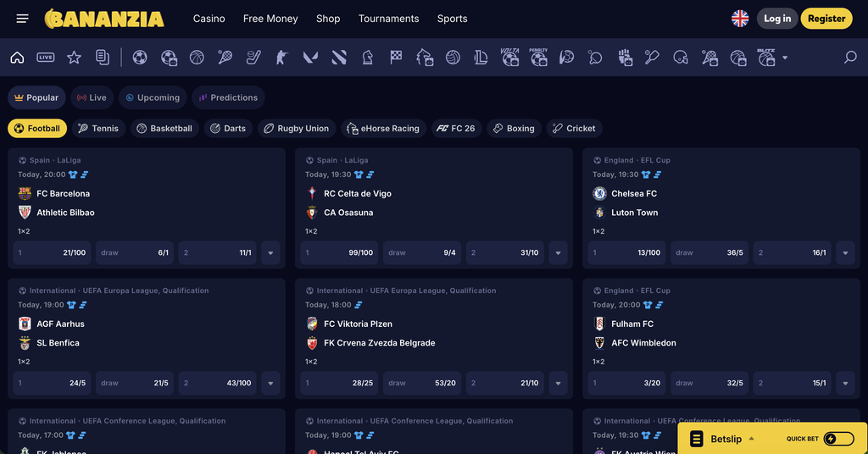868x454 pixels.
Task: Expand more markets for Chelsea vs Luton Town
Action: (x=845, y=252)
